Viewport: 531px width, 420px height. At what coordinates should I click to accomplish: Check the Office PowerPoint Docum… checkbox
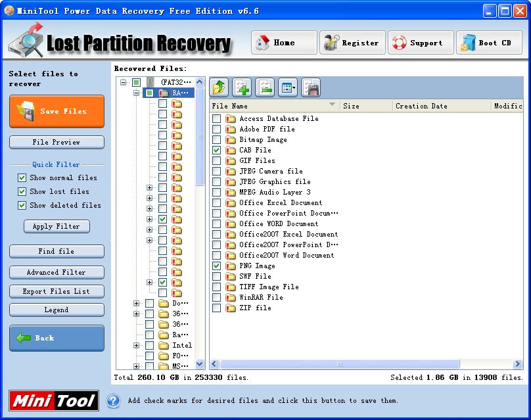tap(216, 213)
